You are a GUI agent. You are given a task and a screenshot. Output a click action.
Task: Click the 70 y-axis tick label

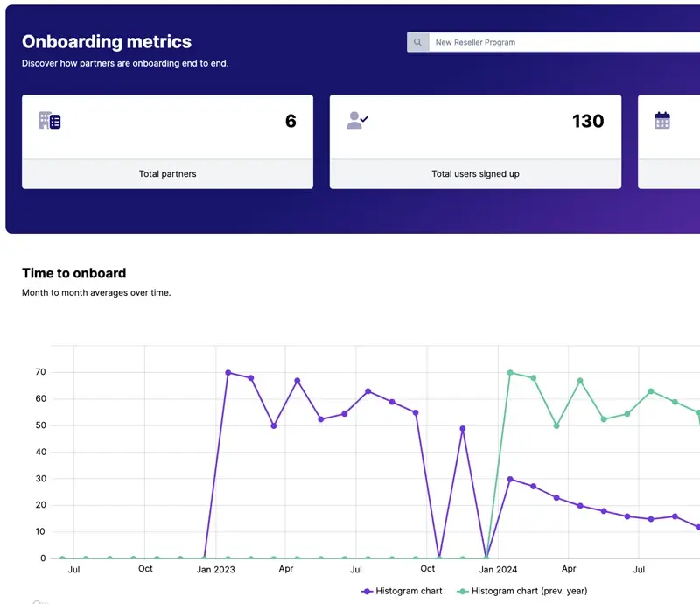click(40, 373)
